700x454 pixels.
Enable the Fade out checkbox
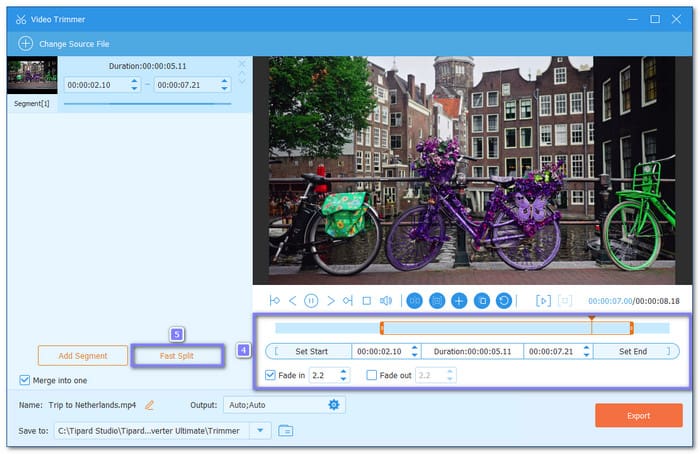click(x=372, y=375)
